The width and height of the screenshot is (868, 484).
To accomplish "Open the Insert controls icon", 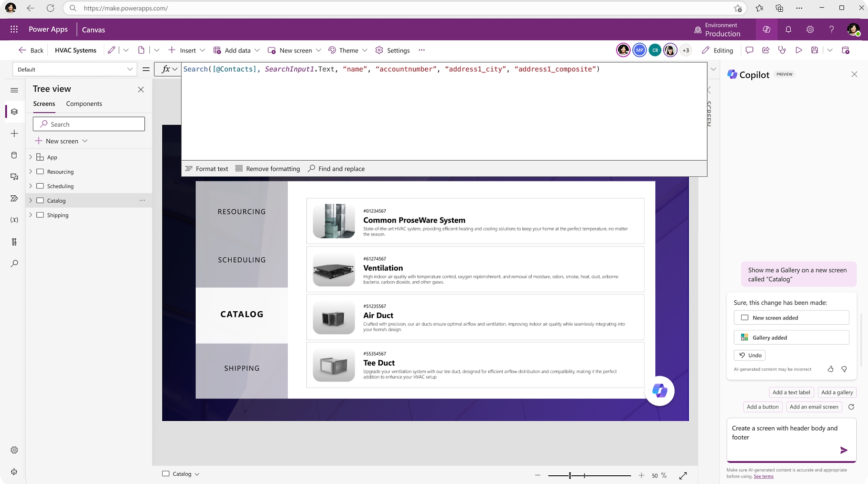I will (14, 133).
